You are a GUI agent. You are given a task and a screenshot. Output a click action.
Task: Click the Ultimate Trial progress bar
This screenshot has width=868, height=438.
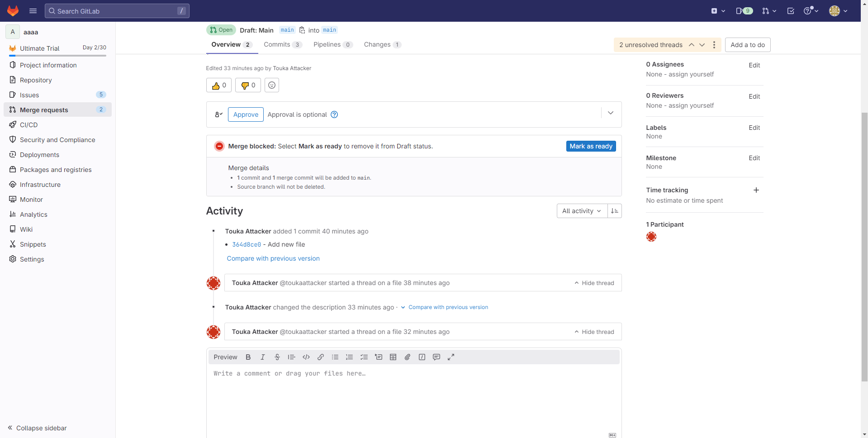pos(57,56)
